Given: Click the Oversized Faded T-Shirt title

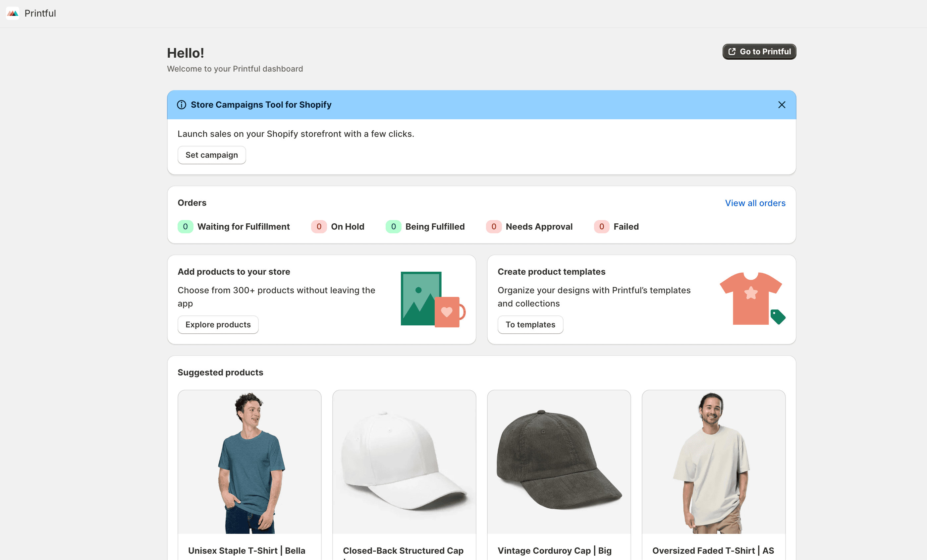Looking at the screenshot, I should 713,551.
